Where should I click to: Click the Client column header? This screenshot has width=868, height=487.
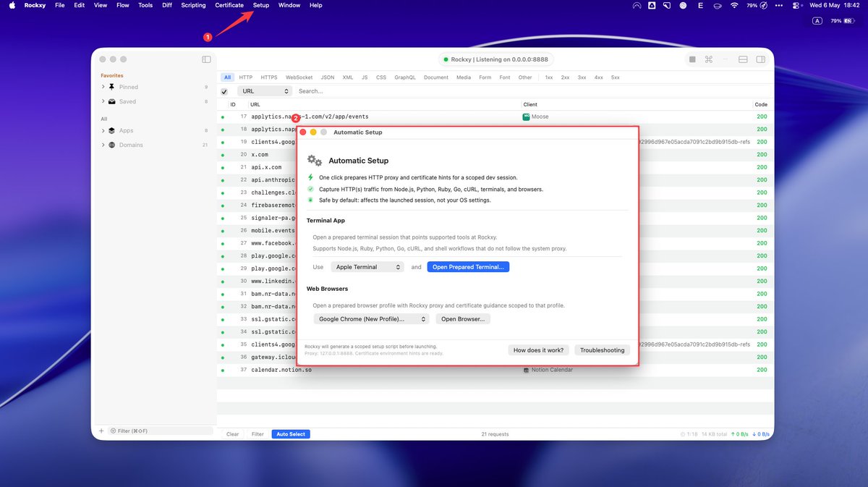(x=530, y=105)
